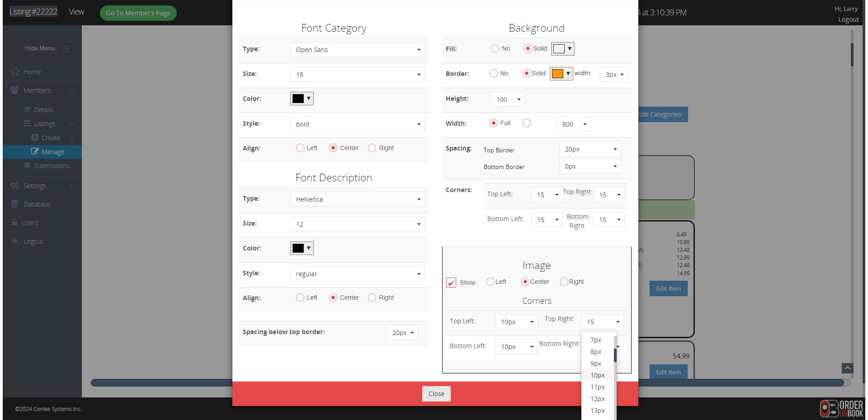Screen dimensions: 868x420
Task: Expand the Members sidebar chevron
Action: pyautogui.click(x=72, y=90)
